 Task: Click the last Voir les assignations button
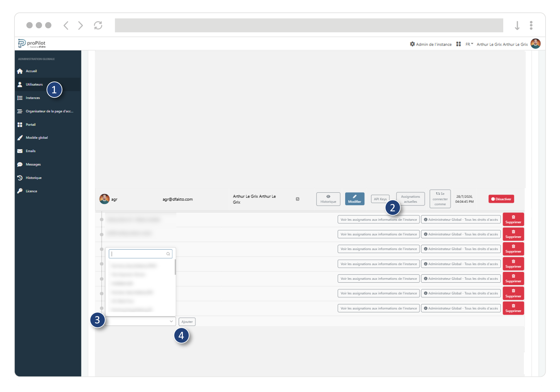(x=378, y=308)
